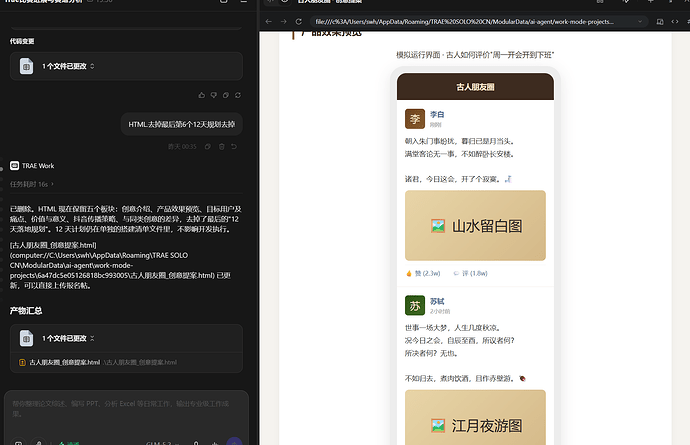
Task: Click the TRAE Work logo icon
Action: pos(15,165)
